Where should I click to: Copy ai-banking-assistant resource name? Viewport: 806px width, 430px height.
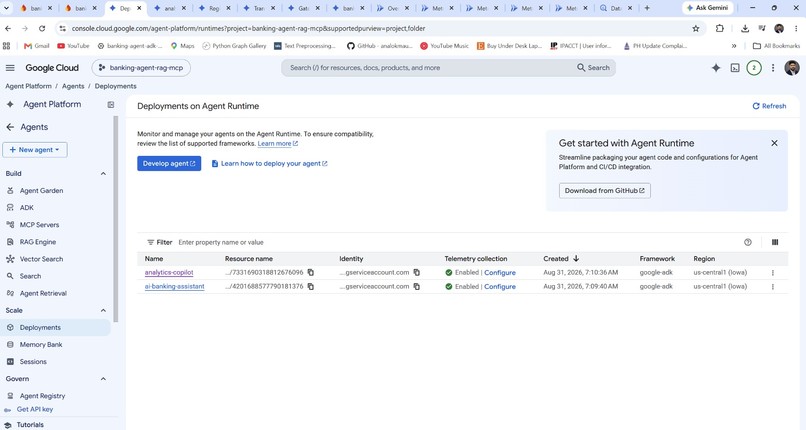tap(310, 286)
